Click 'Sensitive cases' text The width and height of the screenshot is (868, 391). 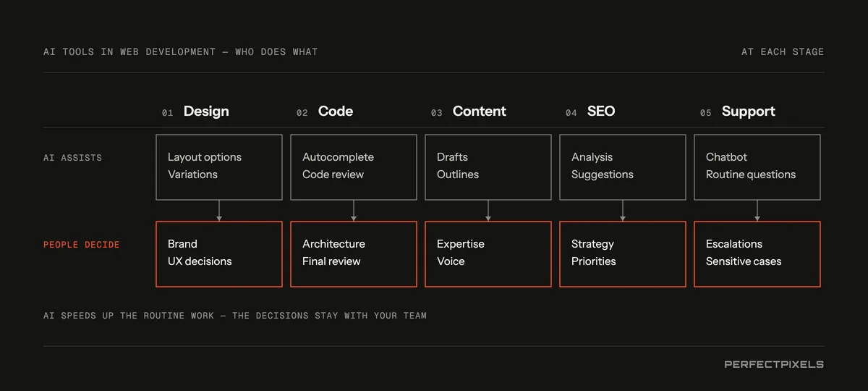tap(744, 261)
